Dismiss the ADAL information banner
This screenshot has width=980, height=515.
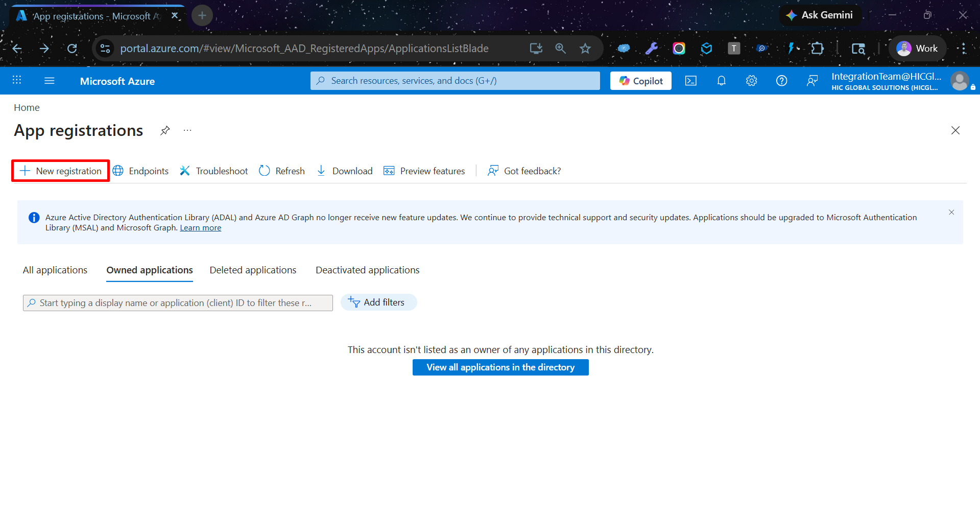coord(951,213)
